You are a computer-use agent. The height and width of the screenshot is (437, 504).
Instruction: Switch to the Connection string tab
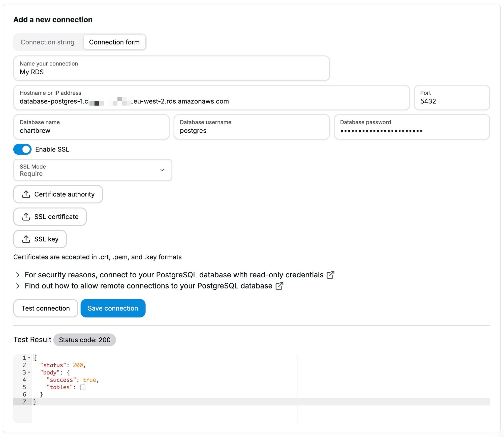point(47,42)
